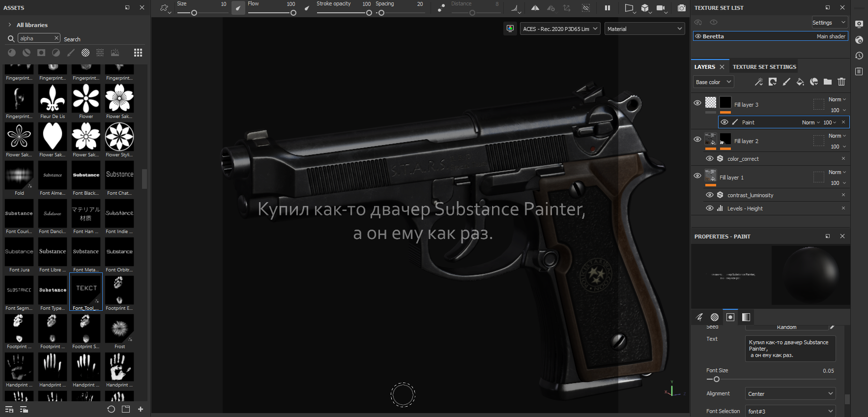Add a fill layer with bucket icon
The image size is (868, 417).
pyautogui.click(x=800, y=82)
